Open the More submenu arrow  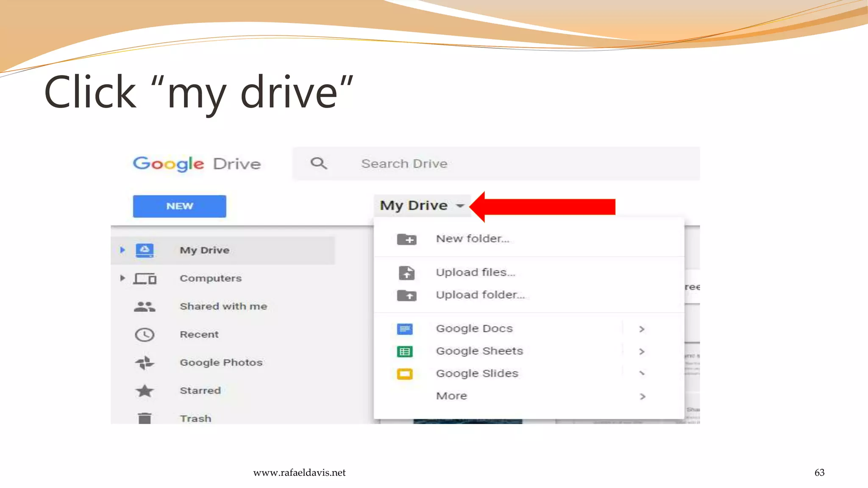(643, 396)
